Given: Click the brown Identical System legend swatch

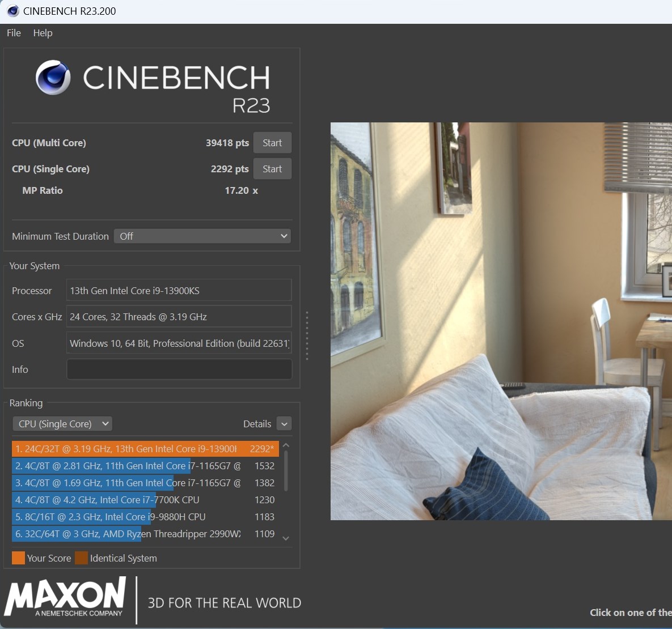Looking at the screenshot, I should [82, 558].
